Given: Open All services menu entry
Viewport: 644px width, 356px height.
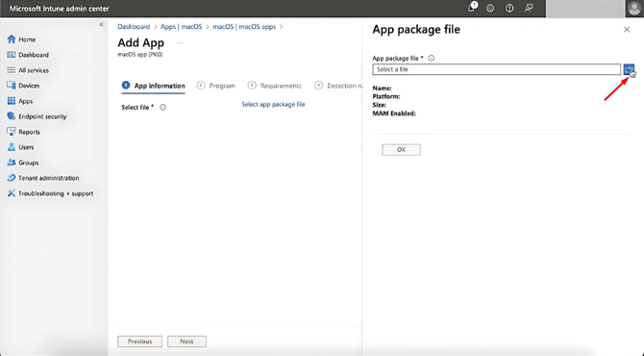Looking at the screenshot, I should [x=34, y=70].
